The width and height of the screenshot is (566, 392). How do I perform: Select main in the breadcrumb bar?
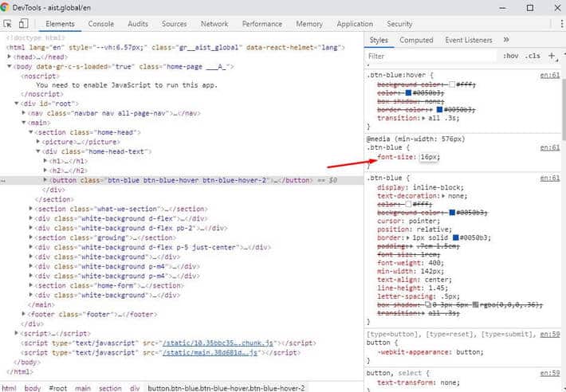[83, 388]
